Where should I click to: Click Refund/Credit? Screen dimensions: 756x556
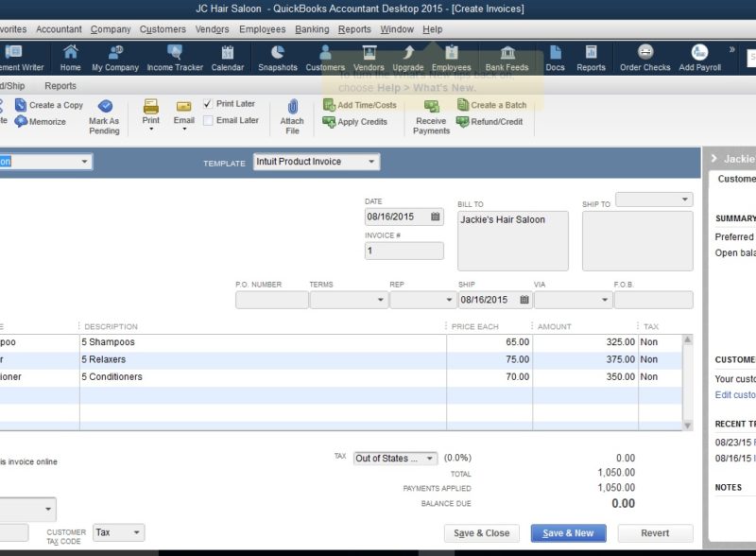click(x=490, y=122)
